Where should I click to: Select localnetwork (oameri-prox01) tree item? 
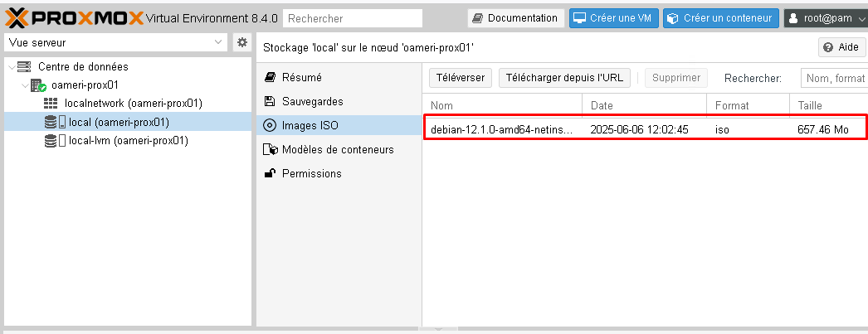tap(134, 104)
